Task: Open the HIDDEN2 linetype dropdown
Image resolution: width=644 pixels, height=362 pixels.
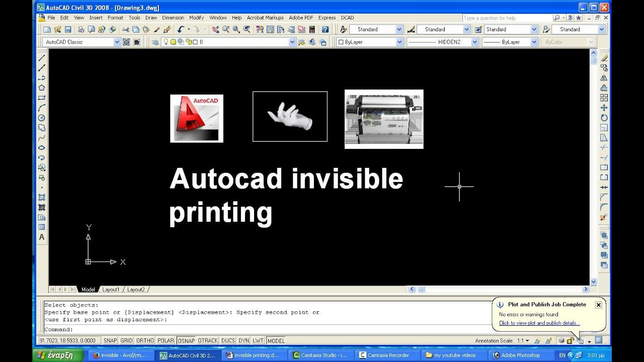Action: click(x=474, y=42)
